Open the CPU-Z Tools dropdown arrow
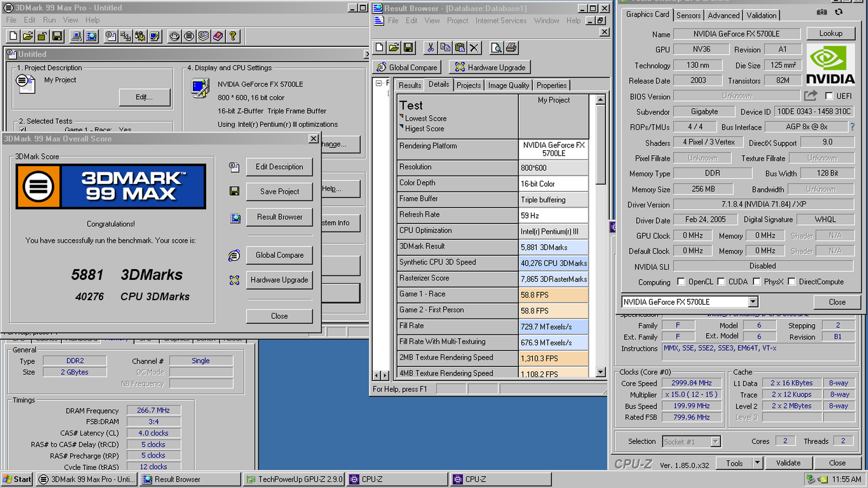Image resolution: width=868 pixels, height=488 pixels. 758,463
